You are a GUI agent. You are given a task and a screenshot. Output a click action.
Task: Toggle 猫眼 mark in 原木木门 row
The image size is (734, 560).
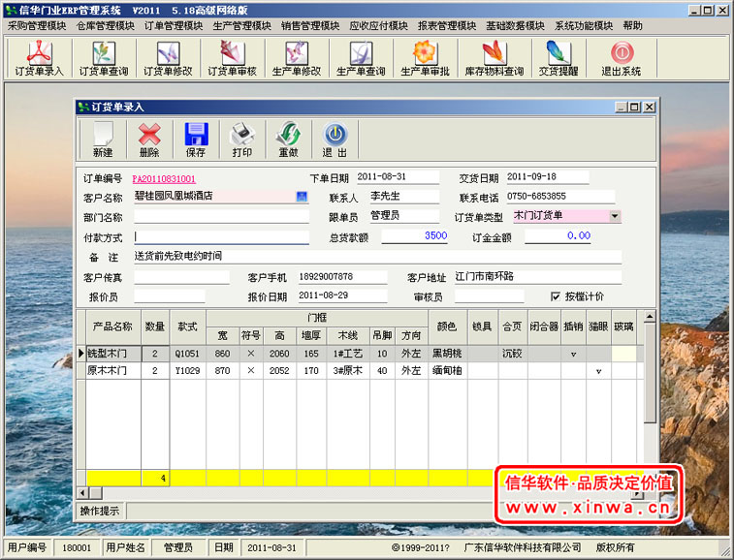pos(598,371)
